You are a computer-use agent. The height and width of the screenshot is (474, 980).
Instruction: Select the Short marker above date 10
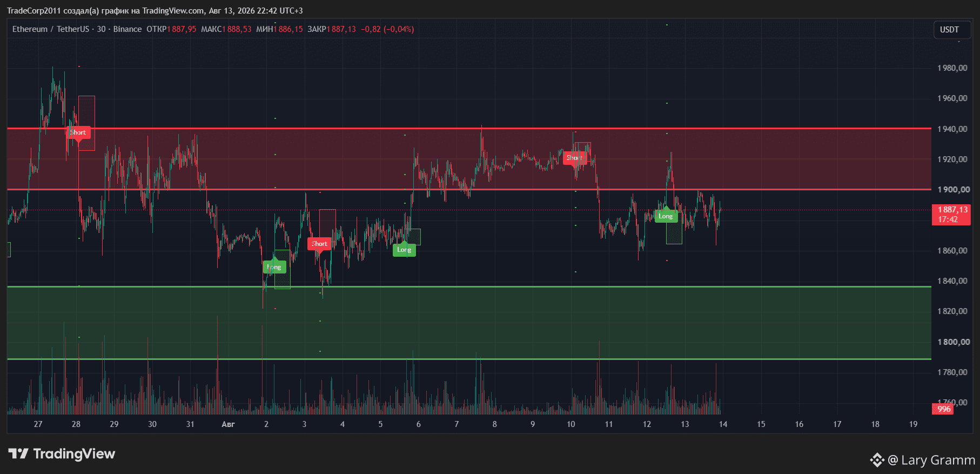(x=574, y=158)
